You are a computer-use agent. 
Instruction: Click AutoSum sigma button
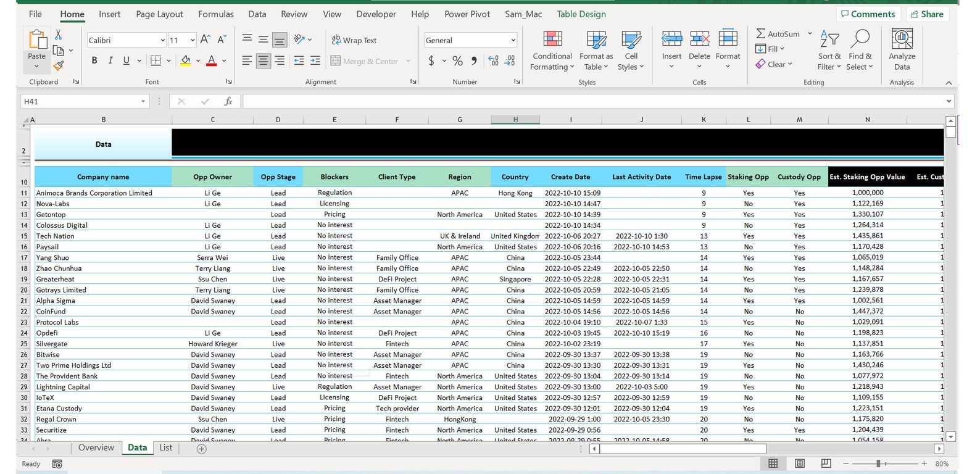(778, 34)
